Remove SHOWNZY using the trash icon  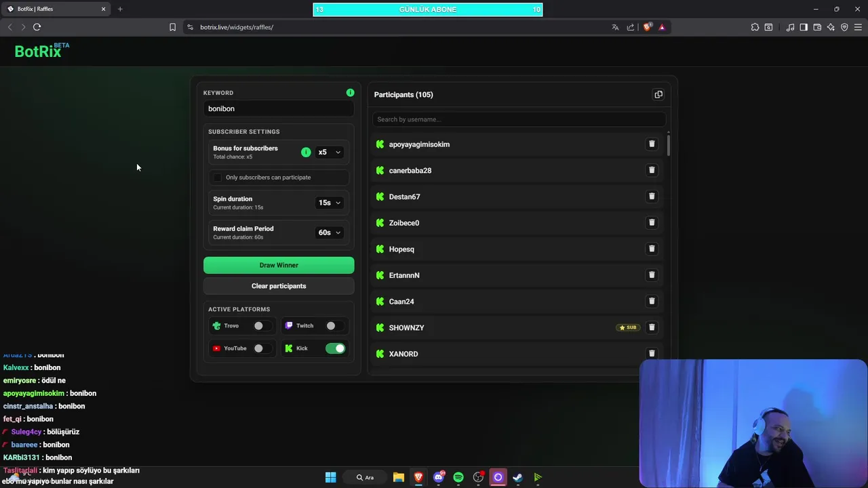coord(652,327)
